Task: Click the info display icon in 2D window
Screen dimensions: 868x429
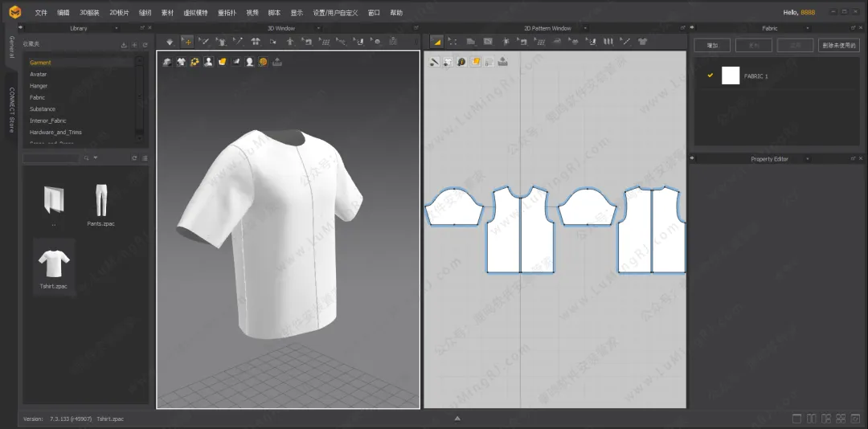Action: 461,62
